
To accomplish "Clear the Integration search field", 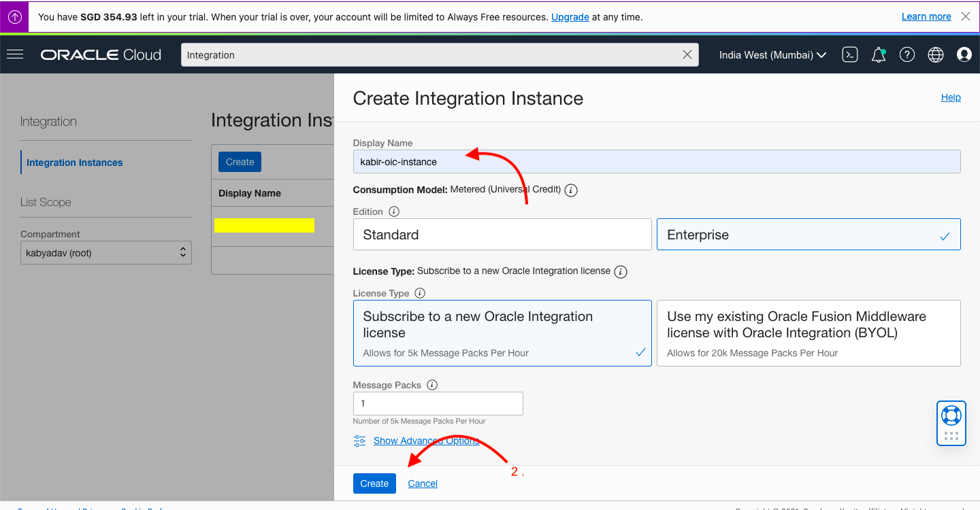I will click(x=687, y=54).
